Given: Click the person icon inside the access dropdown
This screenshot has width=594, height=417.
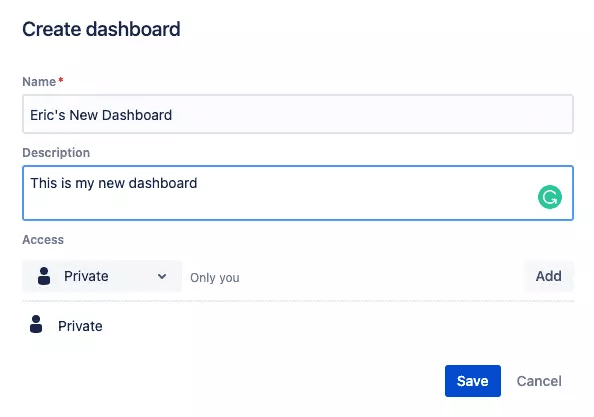Looking at the screenshot, I should pyautogui.click(x=44, y=276).
